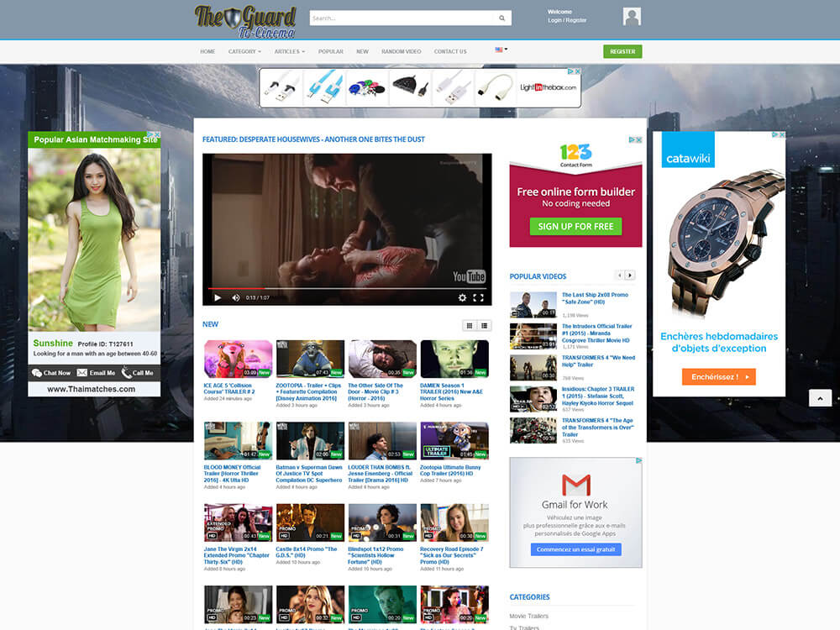Click the search magnifier icon
The image size is (840, 630).
pyautogui.click(x=502, y=18)
